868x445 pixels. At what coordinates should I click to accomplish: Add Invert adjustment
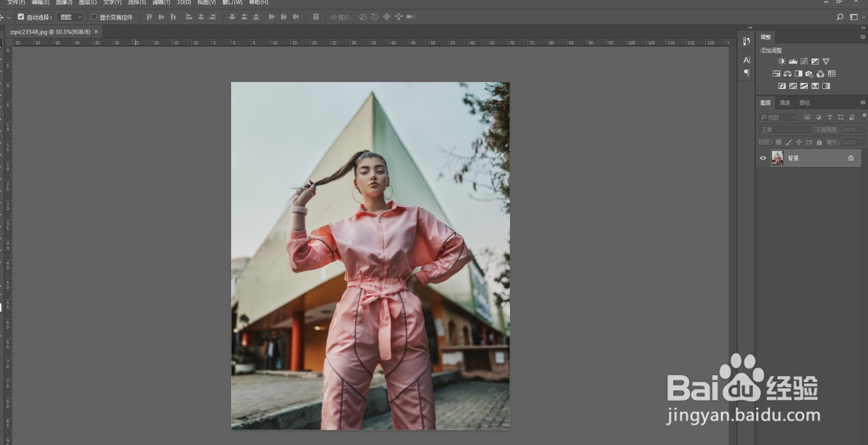(x=782, y=86)
